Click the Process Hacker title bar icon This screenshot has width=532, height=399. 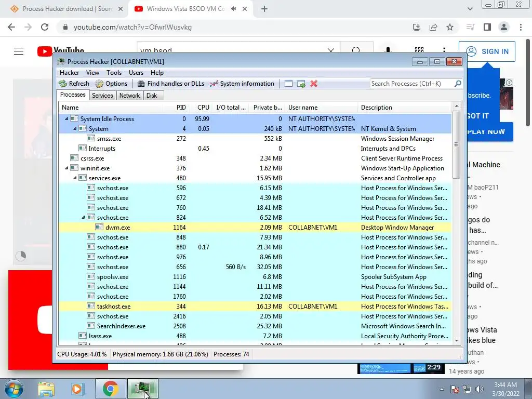(x=61, y=61)
